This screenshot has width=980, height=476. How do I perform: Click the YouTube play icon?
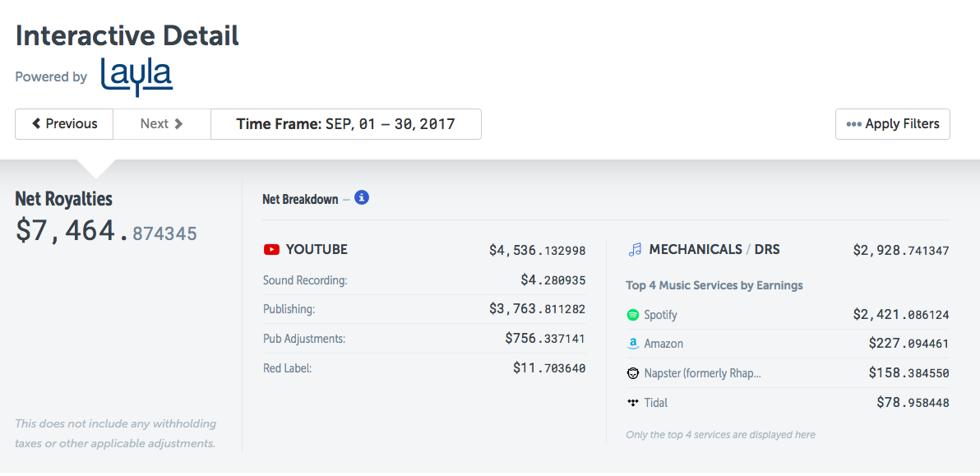point(271,250)
